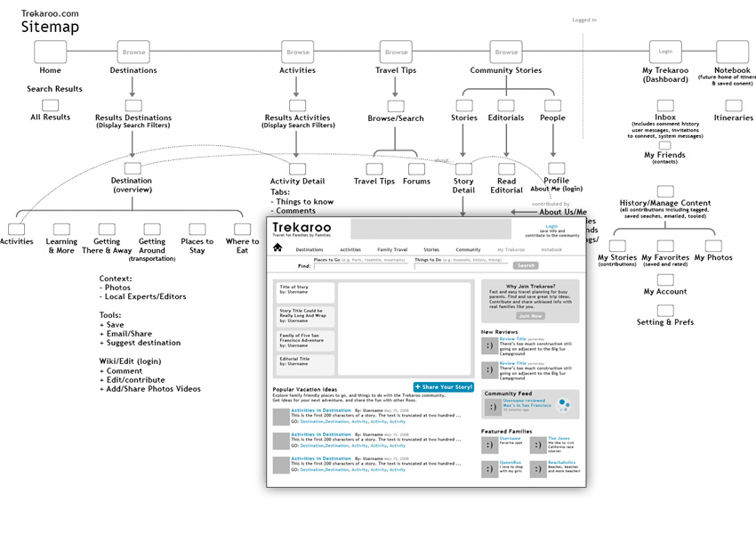Viewport: 756px width, 543px height.
Task: Open the Destinations tab in the wireframe nav
Action: tap(310, 249)
